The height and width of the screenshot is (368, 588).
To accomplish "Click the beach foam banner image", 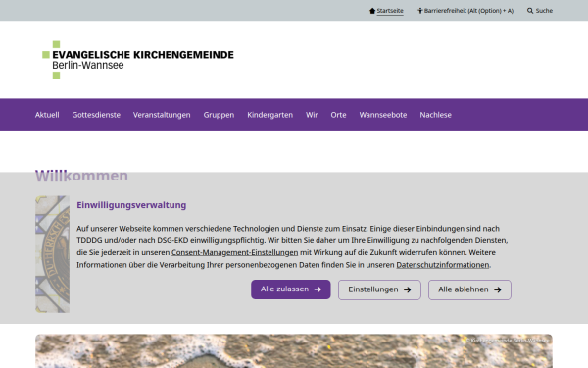I will [294, 351].
